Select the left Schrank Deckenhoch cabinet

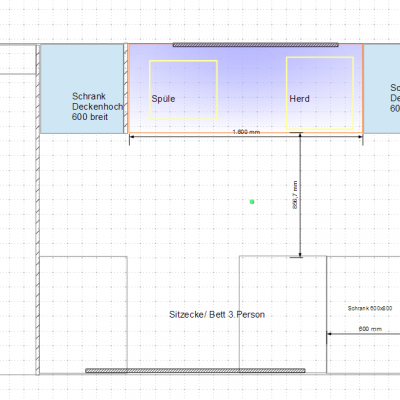click(x=82, y=89)
